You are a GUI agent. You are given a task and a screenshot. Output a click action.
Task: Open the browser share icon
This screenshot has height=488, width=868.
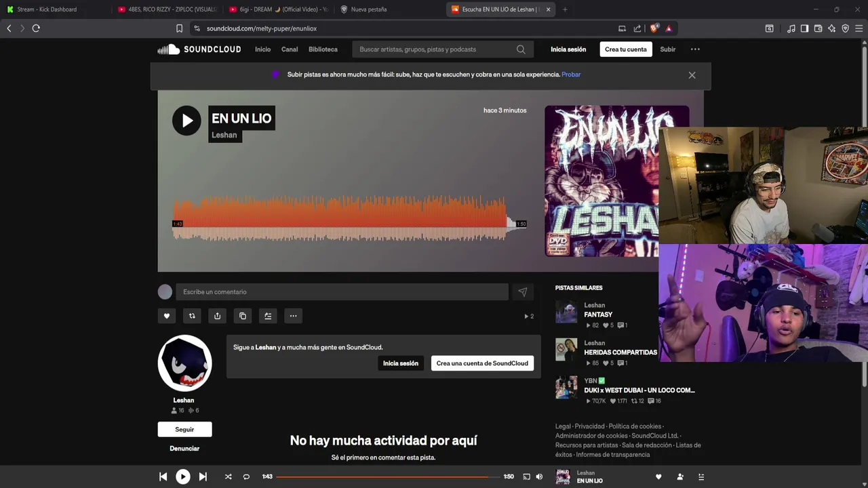click(637, 28)
